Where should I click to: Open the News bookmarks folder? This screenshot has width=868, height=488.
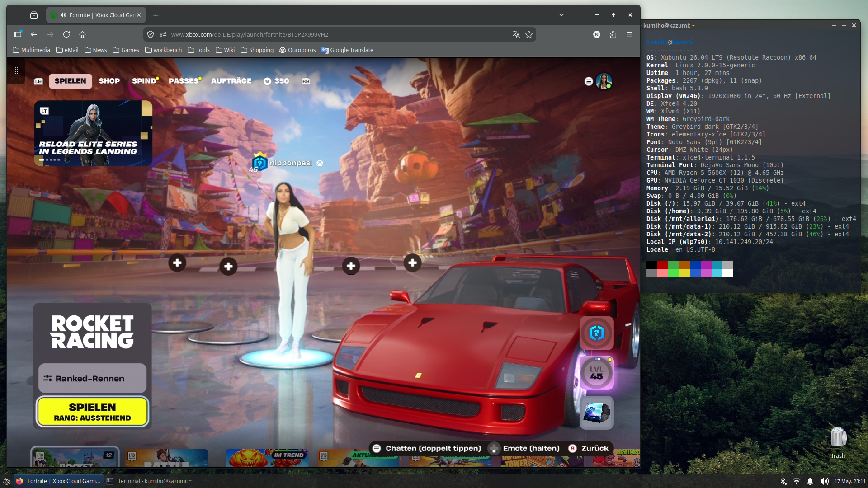pos(96,50)
